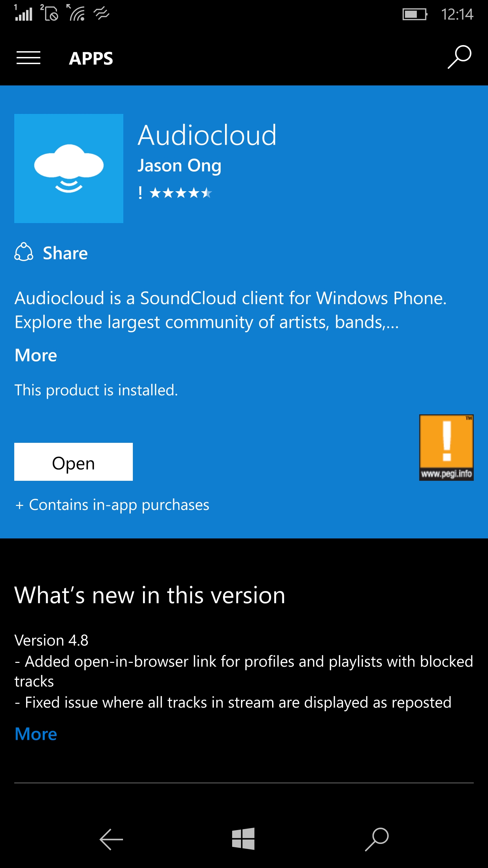Image resolution: width=488 pixels, height=868 pixels.
Task: Tap the clock showing 12:14
Action: point(457,14)
